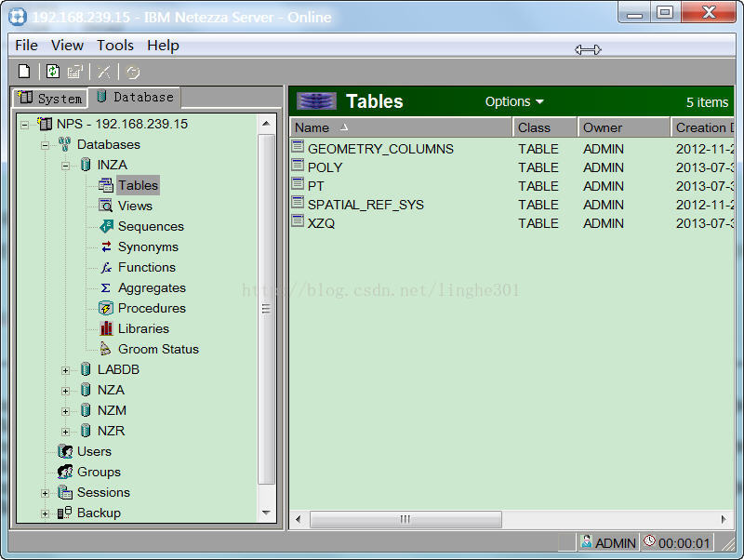This screenshot has height=560, width=744.
Task: Click the clock icon in status bar
Action: [x=649, y=541]
